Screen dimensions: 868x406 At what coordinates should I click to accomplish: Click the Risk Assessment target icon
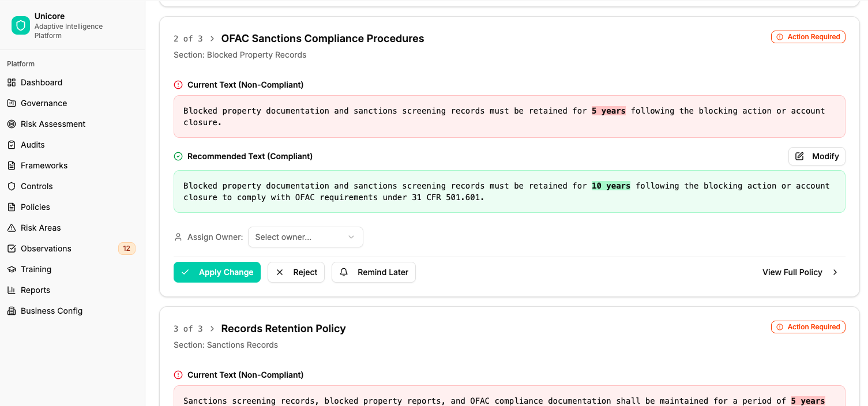(12, 124)
